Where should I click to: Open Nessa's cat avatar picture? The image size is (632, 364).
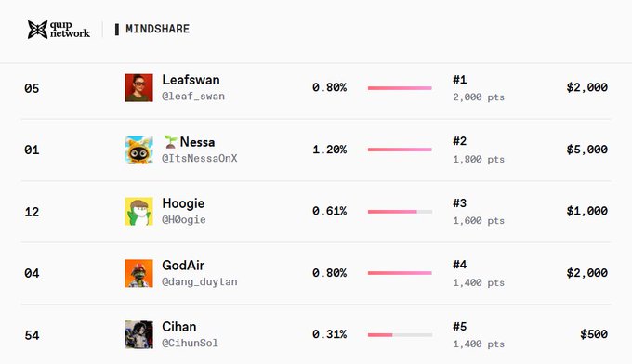(x=138, y=149)
